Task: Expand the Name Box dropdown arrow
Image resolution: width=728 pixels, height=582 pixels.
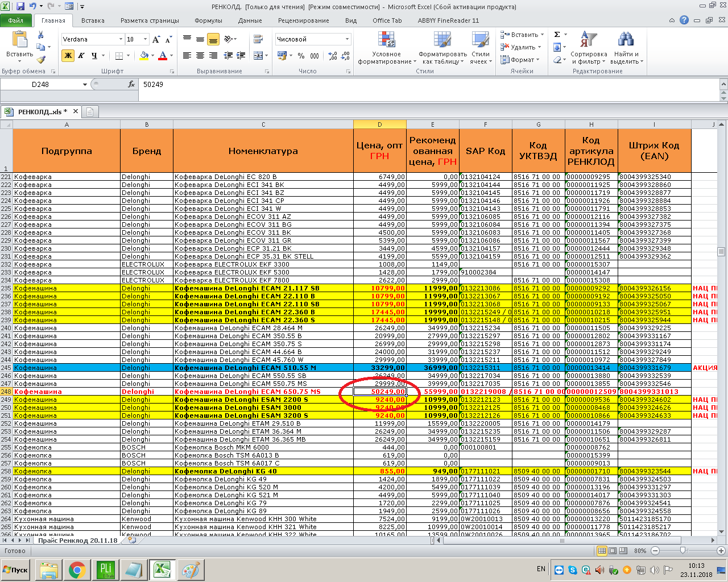Action: tap(85, 84)
